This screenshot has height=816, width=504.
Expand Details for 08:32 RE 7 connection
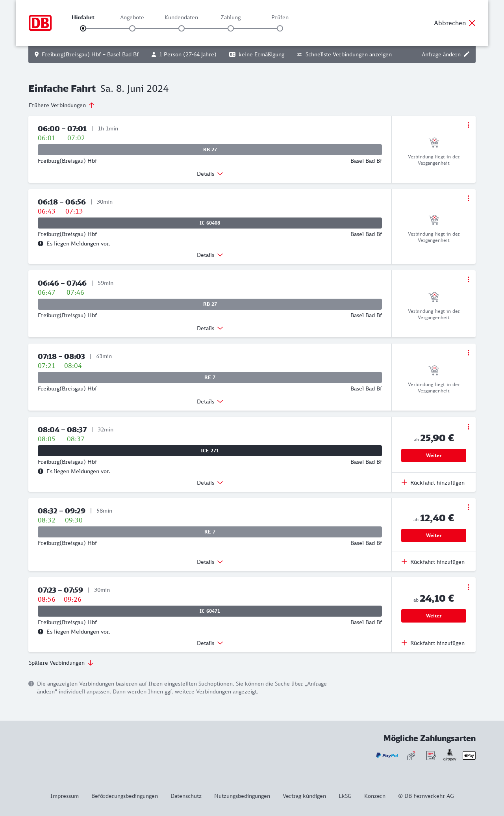click(210, 562)
